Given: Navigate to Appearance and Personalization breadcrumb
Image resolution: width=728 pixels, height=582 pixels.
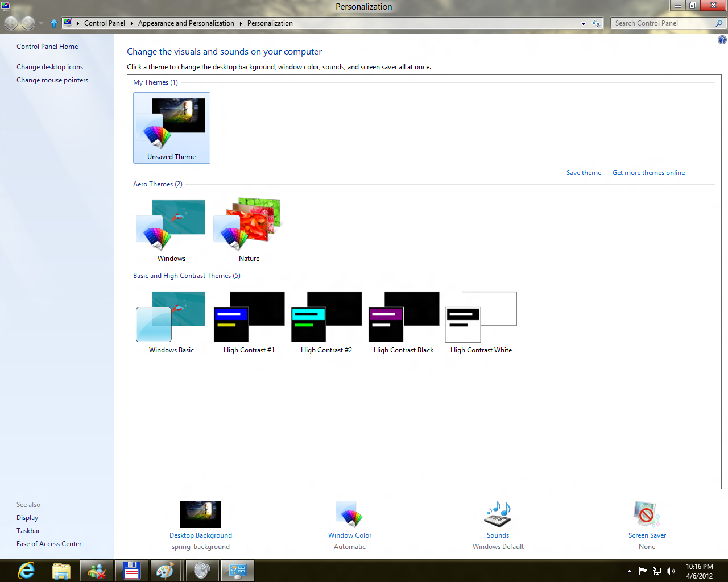Looking at the screenshot, I should 186,23.
